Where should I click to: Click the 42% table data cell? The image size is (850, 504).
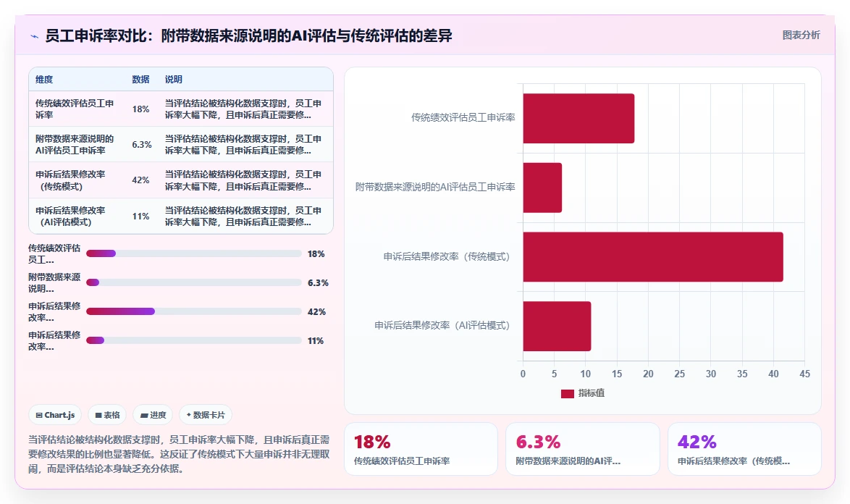pyautogui.click(x=140, y=180)
